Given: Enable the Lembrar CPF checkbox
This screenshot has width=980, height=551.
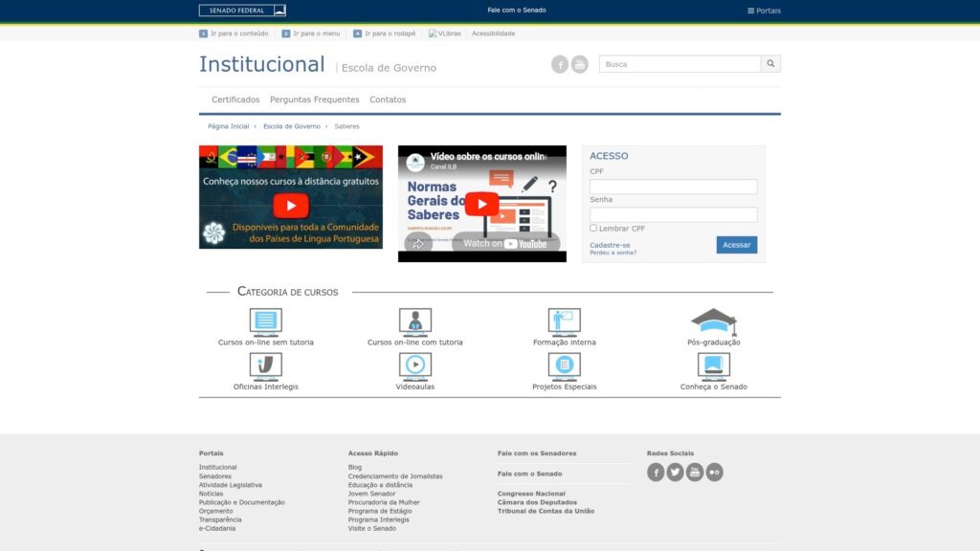Looking at the screenshot, I should tap(593, 229).
